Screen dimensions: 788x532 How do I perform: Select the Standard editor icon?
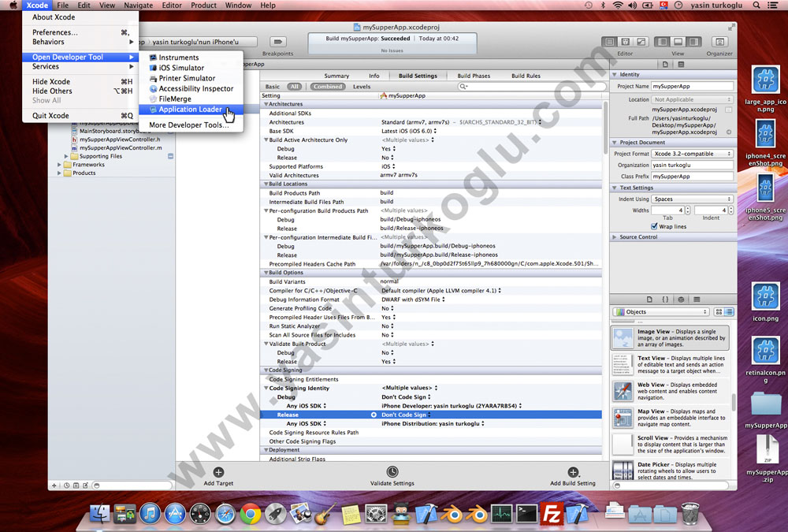[610, 42]
